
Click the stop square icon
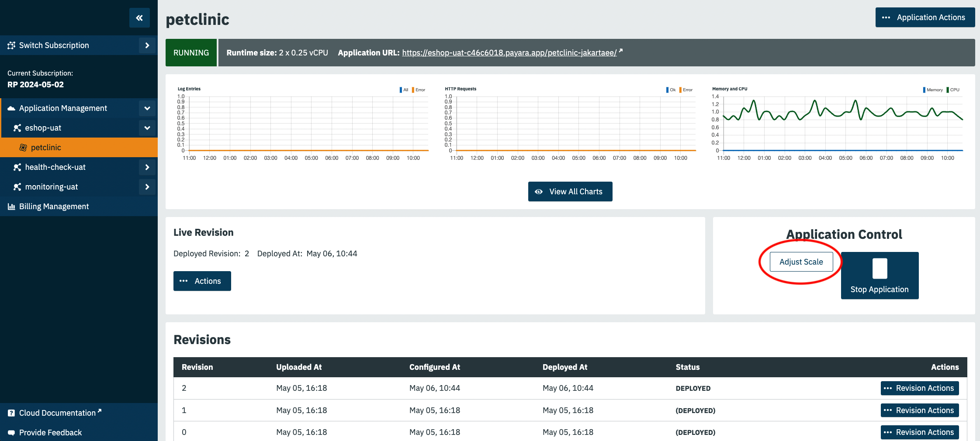tap(880, 269)
